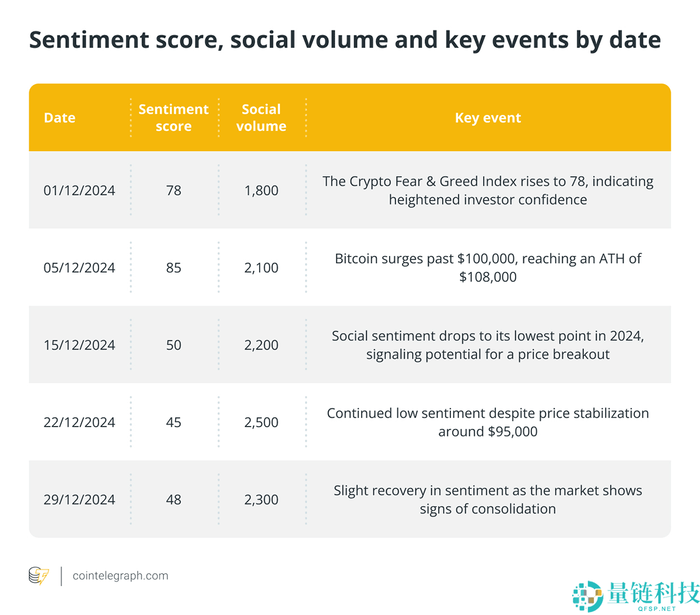Select the Date column header
Screen dimensions: 700x615
(x=60, y=118)
